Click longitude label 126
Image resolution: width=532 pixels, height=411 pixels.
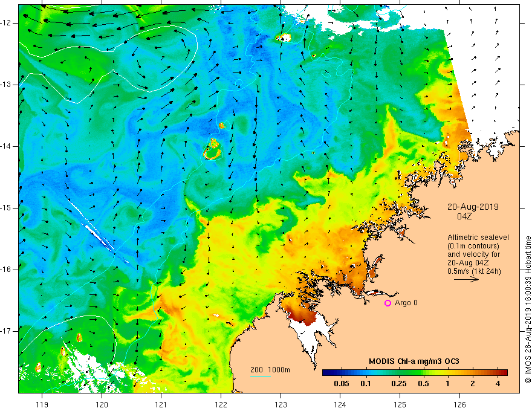[x=459, y=404]
